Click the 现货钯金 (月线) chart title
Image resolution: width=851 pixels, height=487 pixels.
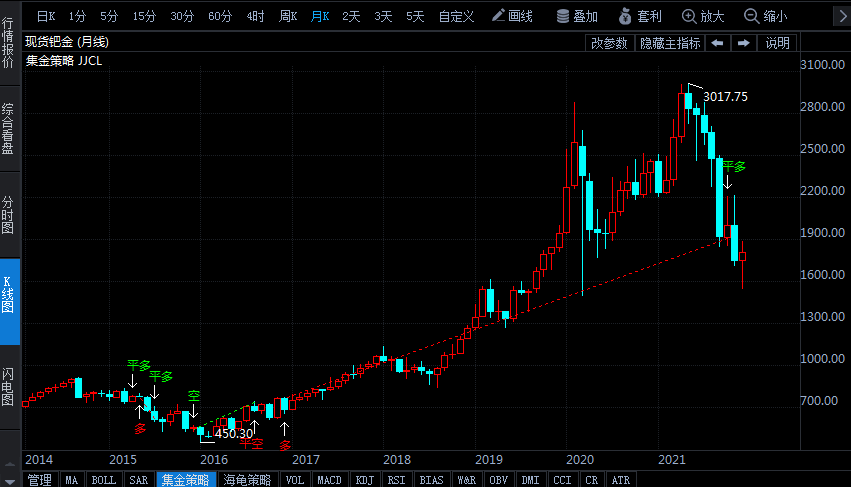[x=67, y=42]
